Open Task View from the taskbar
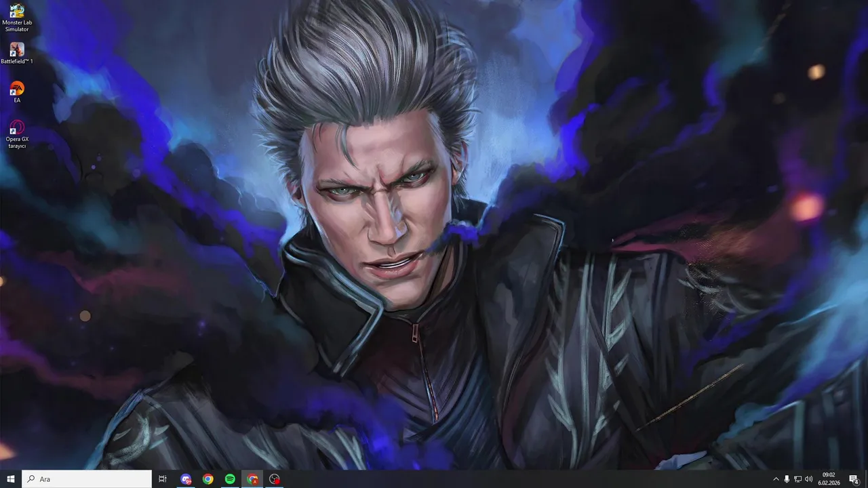Viewport: 868px width, 488px height. click(x=163, y=479)
